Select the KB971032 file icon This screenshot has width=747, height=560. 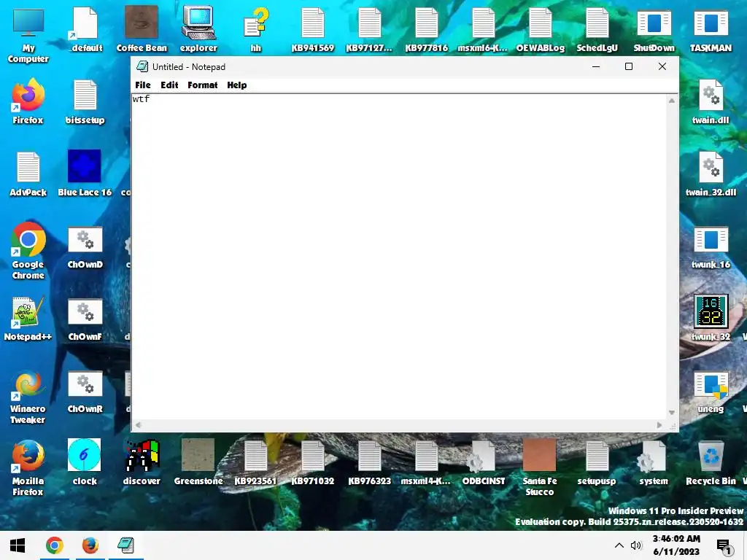click(x=313, y=463)
